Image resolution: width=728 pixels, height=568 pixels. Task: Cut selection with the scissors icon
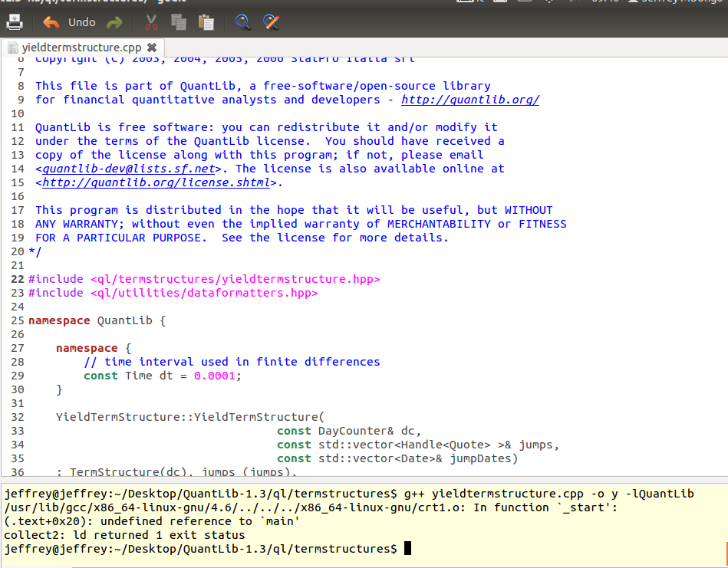[152, 22]
